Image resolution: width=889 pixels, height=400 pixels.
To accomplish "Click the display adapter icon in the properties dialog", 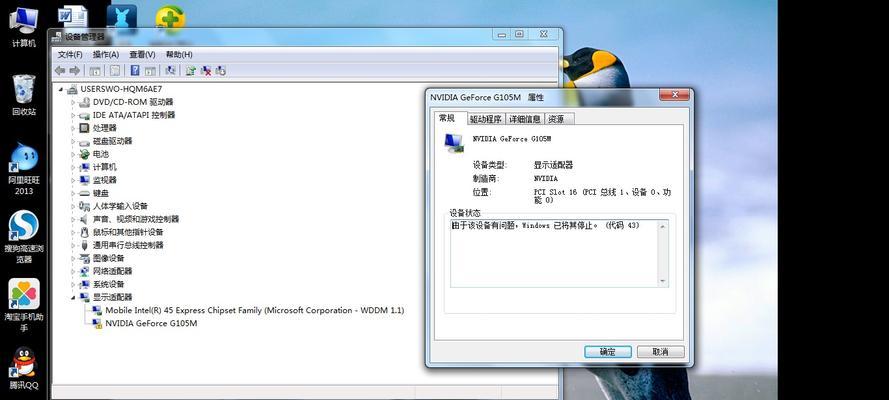I will (x=454, y=142).
